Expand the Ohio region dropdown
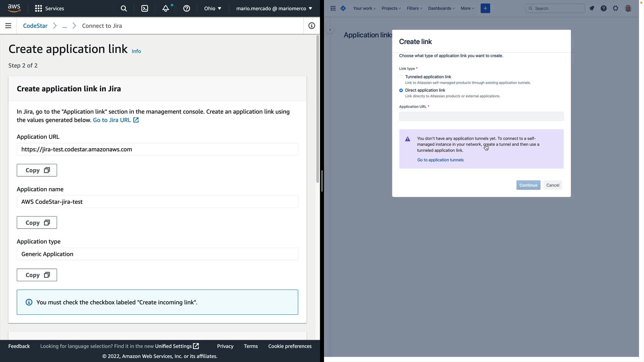Viewport: 644px width, 362px height. (213, 8)
